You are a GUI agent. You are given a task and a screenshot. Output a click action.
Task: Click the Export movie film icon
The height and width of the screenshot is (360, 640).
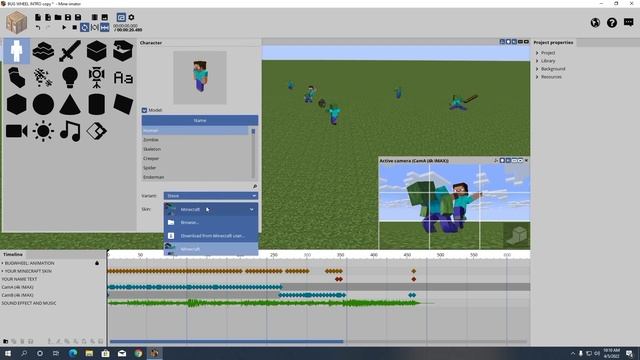tap(94, 17)
